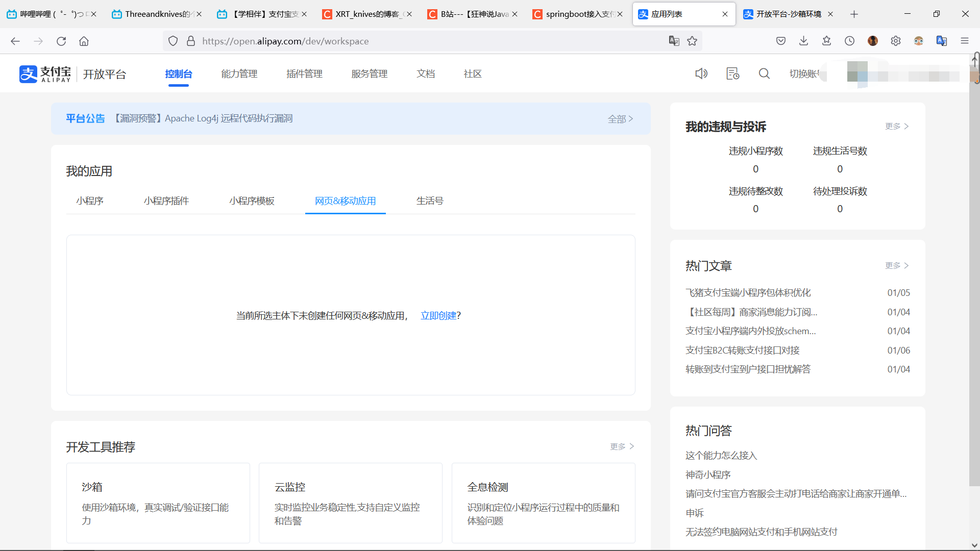Click the 立即创建 link
This screenshot has height=551, width=980.
click(438, 316)
